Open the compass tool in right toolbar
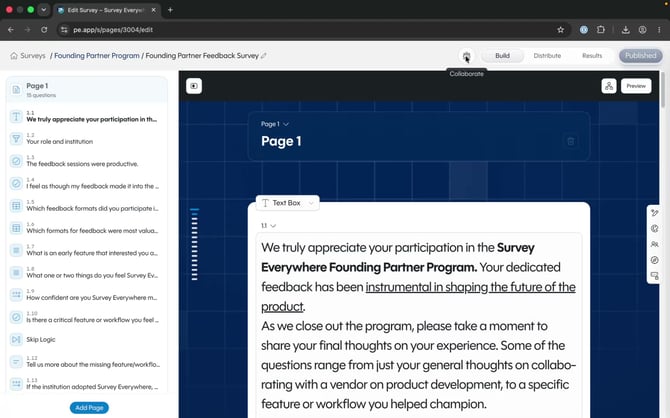670x418 pixels. 654,260
